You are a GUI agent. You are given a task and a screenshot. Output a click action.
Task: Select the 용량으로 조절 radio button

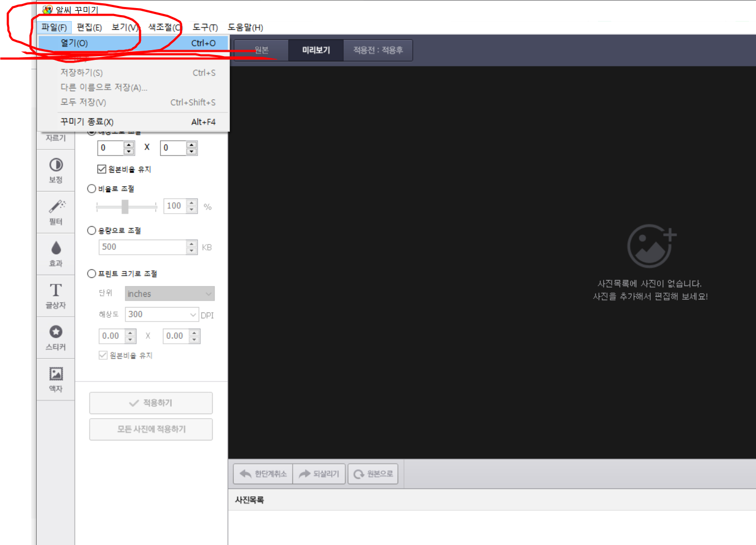(x=92, y=230)
